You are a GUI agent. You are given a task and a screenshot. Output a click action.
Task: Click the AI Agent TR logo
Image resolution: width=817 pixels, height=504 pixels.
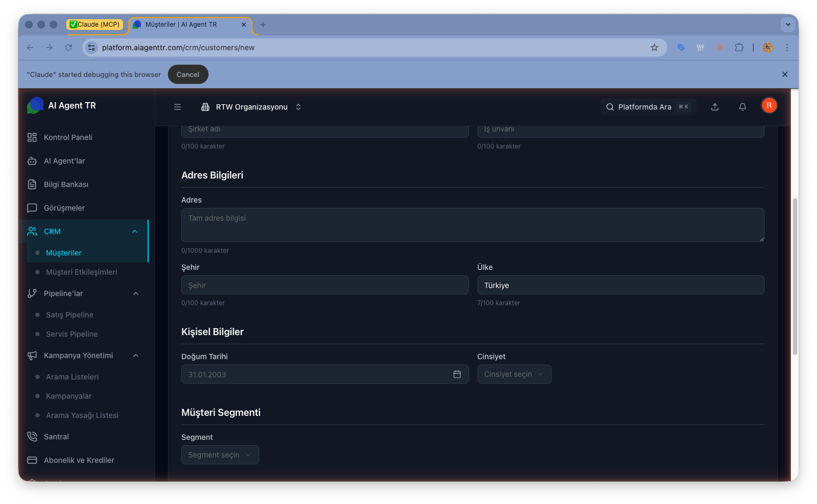pyautogui.click(x=35, y=105)
